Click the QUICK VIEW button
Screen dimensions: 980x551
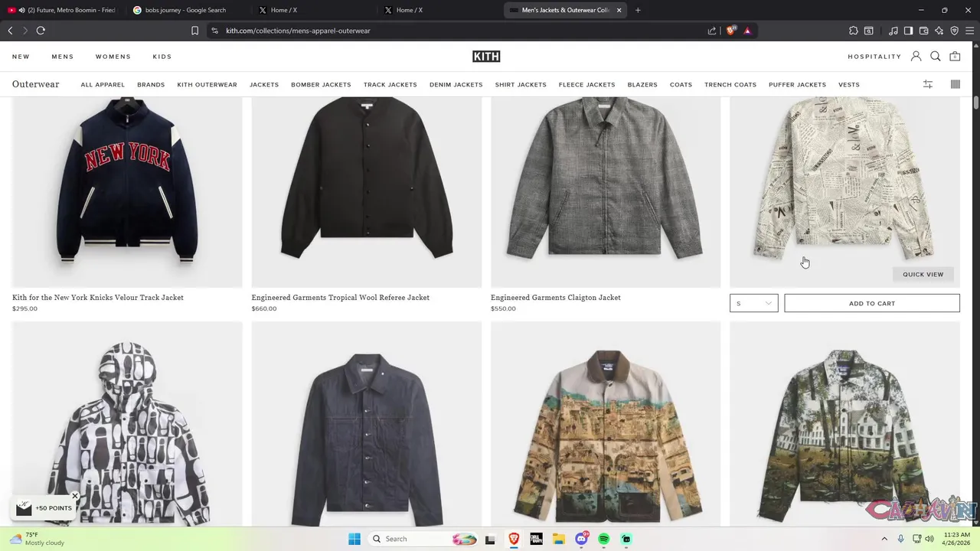[923, 274]
